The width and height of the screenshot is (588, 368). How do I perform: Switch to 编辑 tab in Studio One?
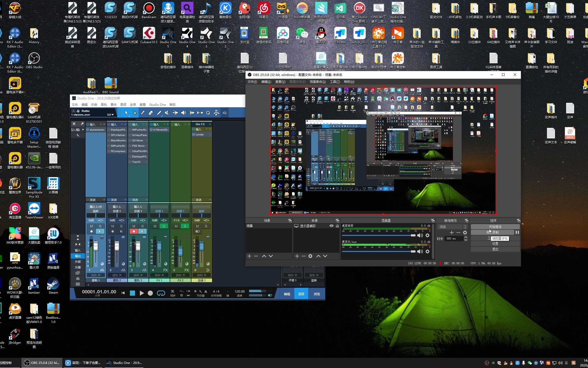(287, 294)
